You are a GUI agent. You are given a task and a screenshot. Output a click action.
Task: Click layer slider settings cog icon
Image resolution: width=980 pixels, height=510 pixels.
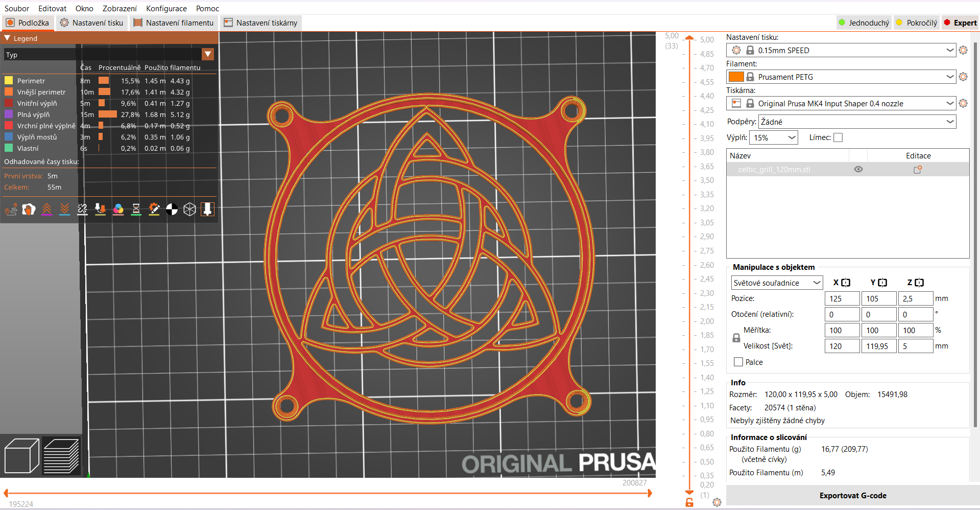tap(717, 502)
